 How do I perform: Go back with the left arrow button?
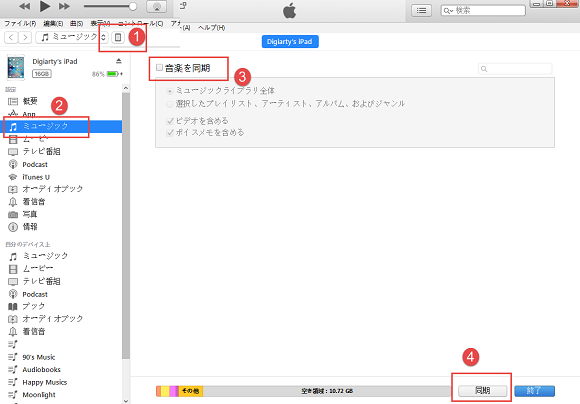[x=11, y=37]
